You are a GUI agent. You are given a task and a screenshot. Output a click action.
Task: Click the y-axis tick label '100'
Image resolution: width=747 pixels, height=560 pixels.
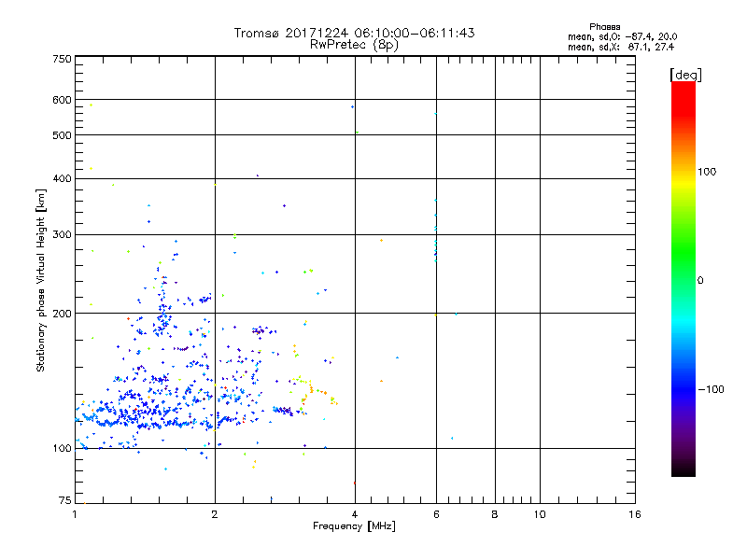62,448
